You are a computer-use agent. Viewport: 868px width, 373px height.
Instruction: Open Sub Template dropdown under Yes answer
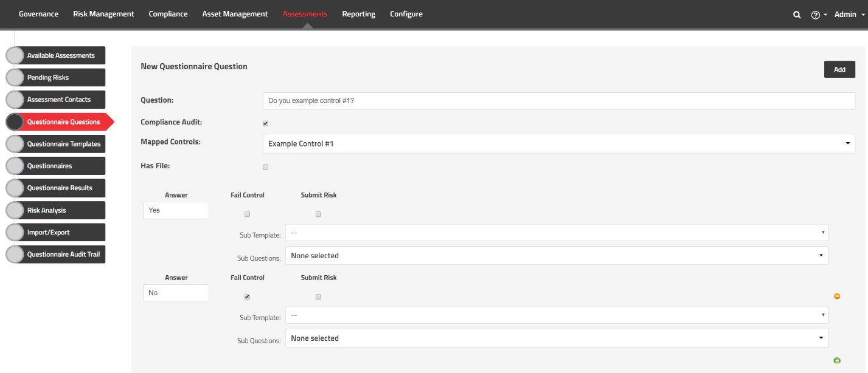click(557, 233)
